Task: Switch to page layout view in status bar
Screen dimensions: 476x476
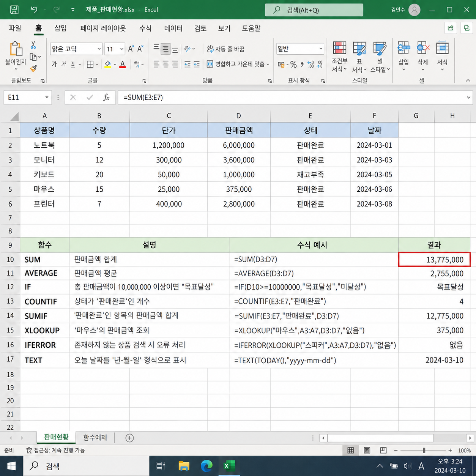Action: point(367,450)
